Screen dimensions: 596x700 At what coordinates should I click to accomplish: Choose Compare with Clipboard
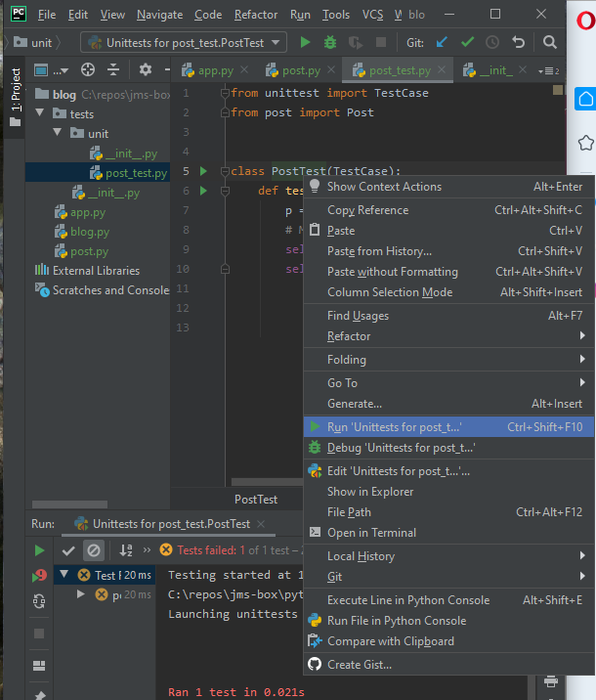448,641
